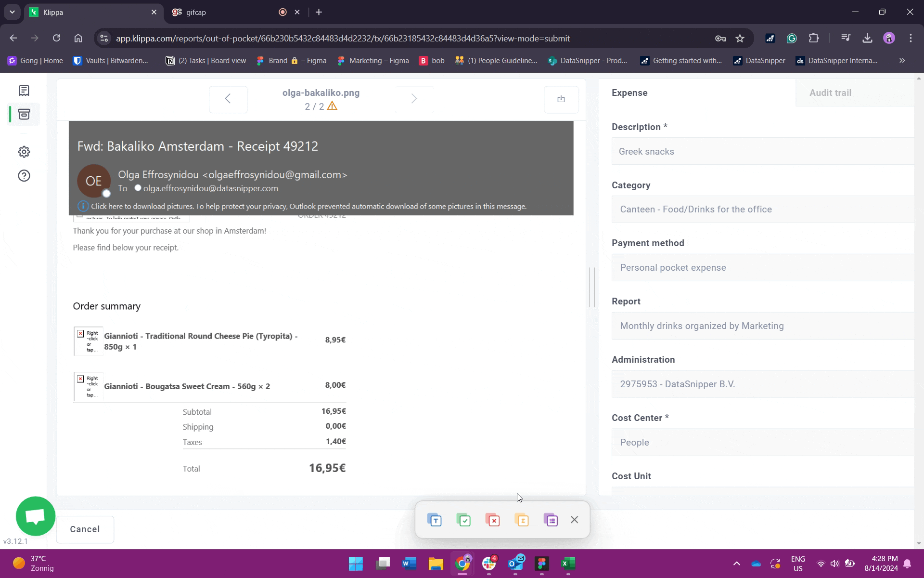
Task: Select the Expense tab
Action: point(629,93)
